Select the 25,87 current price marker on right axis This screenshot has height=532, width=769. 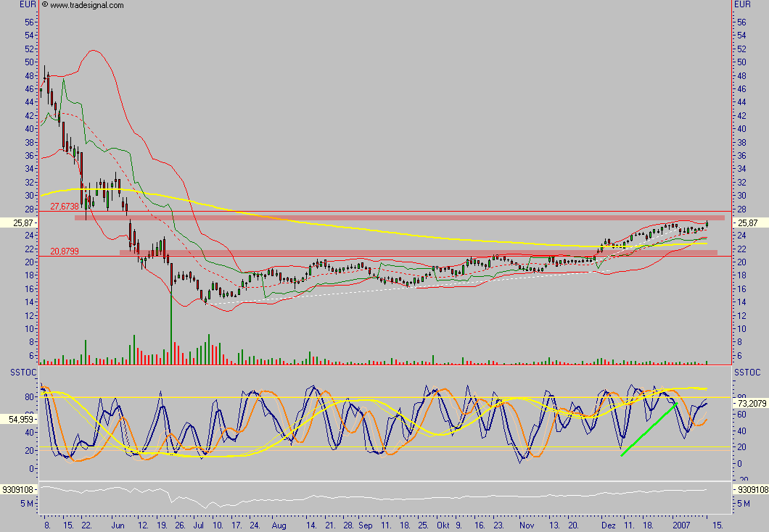click(747, 222)
